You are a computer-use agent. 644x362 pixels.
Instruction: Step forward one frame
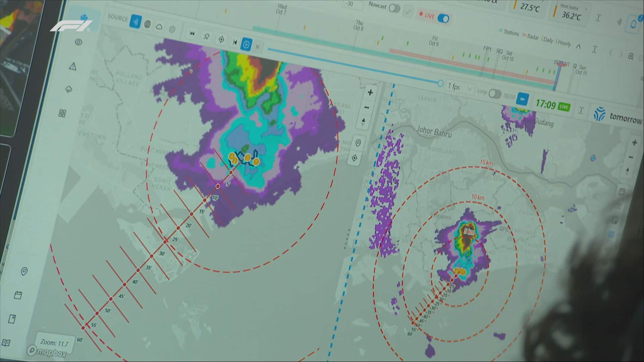click(258, 47)
